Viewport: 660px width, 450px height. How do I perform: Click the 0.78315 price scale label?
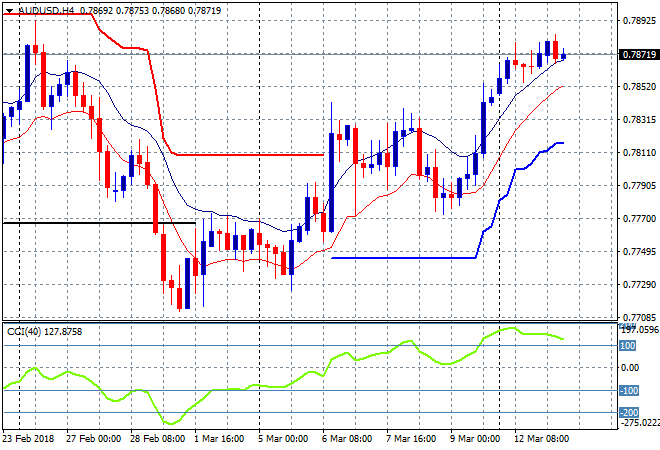[x=639, y=120]
